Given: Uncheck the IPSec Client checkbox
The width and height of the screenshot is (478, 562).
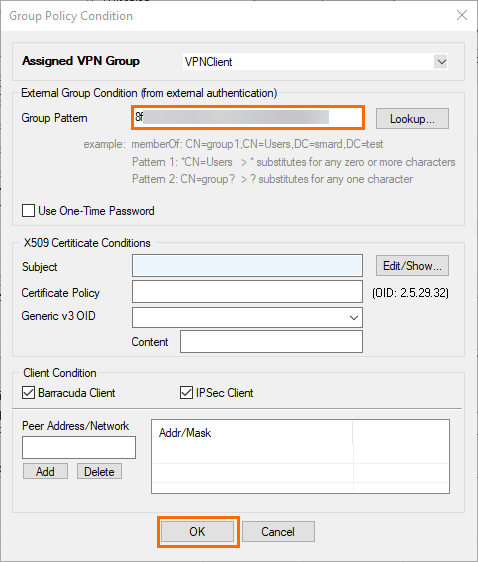Looking at the screenshot, I should coord(186,393).
